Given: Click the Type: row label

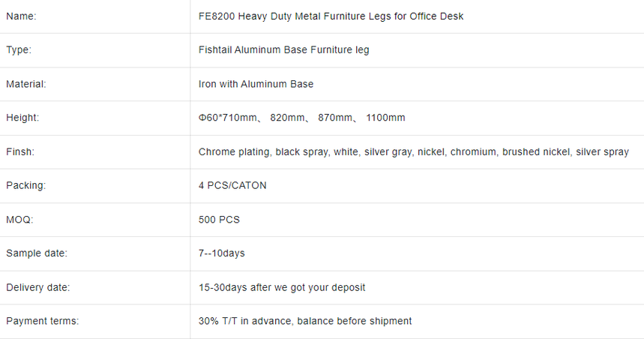Looking at the screenshot, I should 19,50.
